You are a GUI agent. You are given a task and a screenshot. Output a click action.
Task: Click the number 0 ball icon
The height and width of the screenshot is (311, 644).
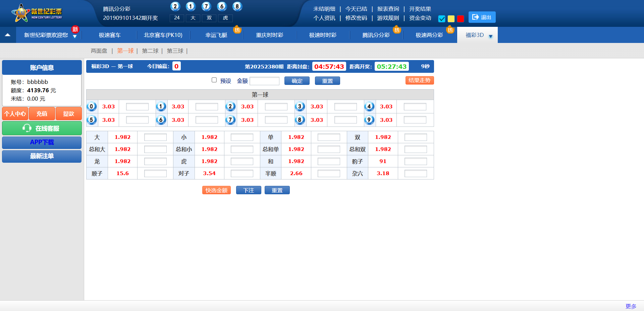92,107
